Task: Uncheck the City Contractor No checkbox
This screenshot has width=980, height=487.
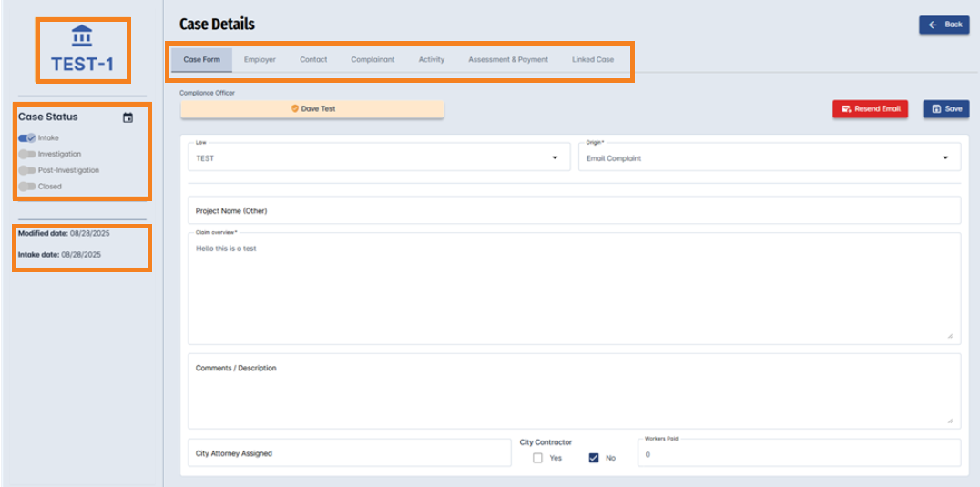Action: pos(594,458)
